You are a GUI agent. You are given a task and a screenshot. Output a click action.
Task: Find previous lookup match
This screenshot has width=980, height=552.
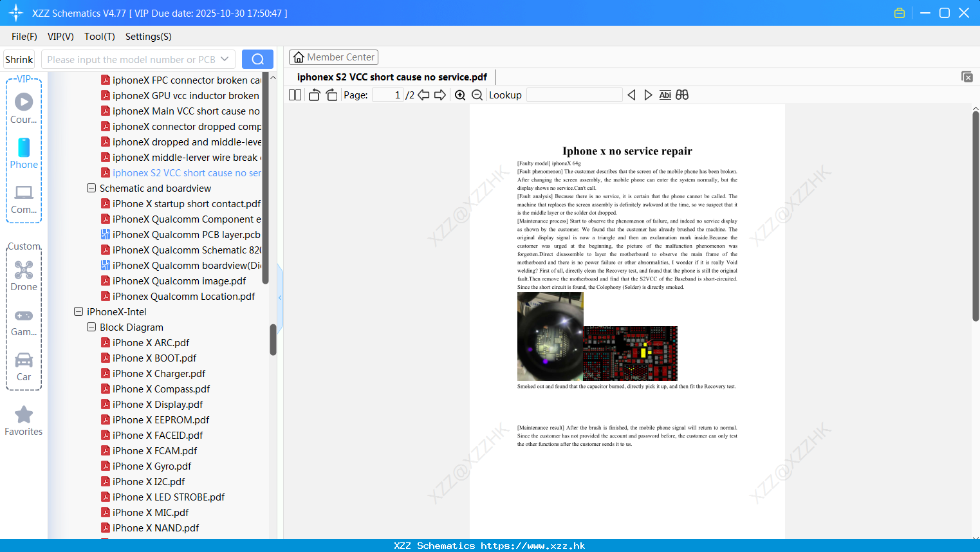tap(631, 95)
